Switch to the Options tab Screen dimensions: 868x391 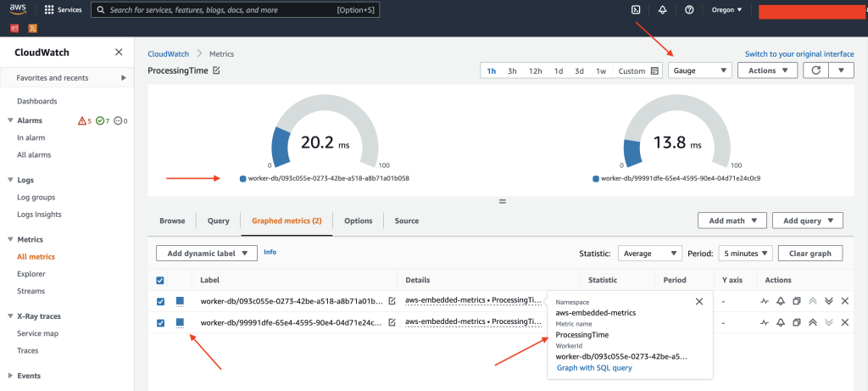359,221
